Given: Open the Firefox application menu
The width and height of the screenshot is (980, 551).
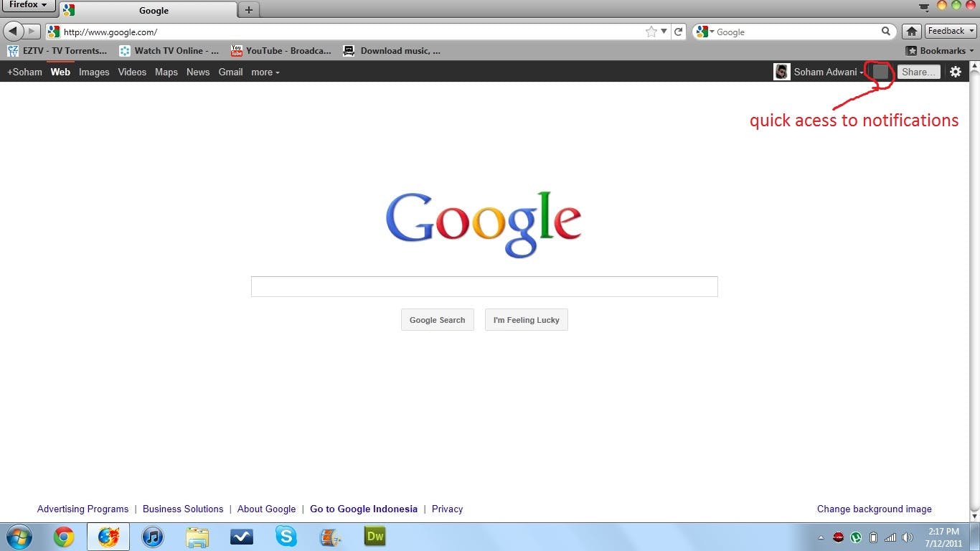Looking at the screenshot, I should (x=28, y=6).
